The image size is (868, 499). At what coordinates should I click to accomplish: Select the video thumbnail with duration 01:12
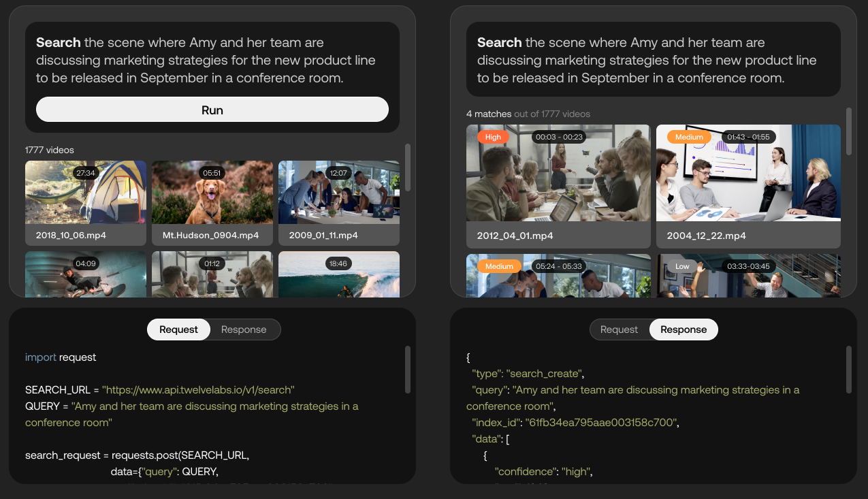tap(212, 274)
